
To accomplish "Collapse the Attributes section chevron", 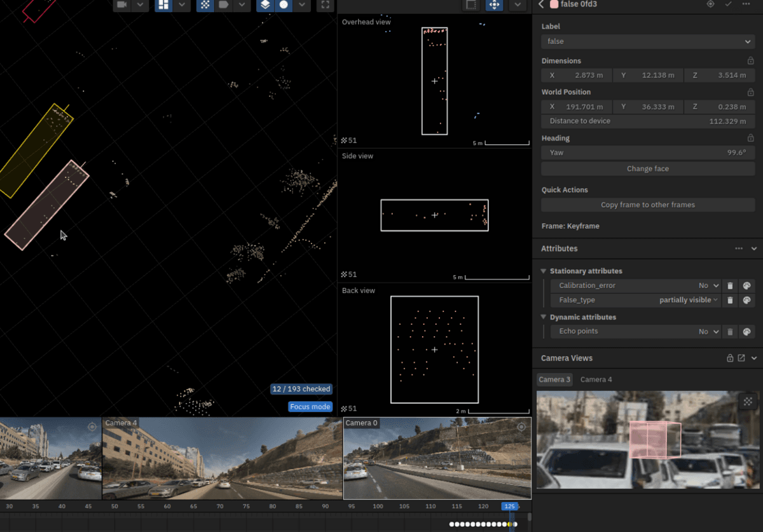I will (754, 249).
